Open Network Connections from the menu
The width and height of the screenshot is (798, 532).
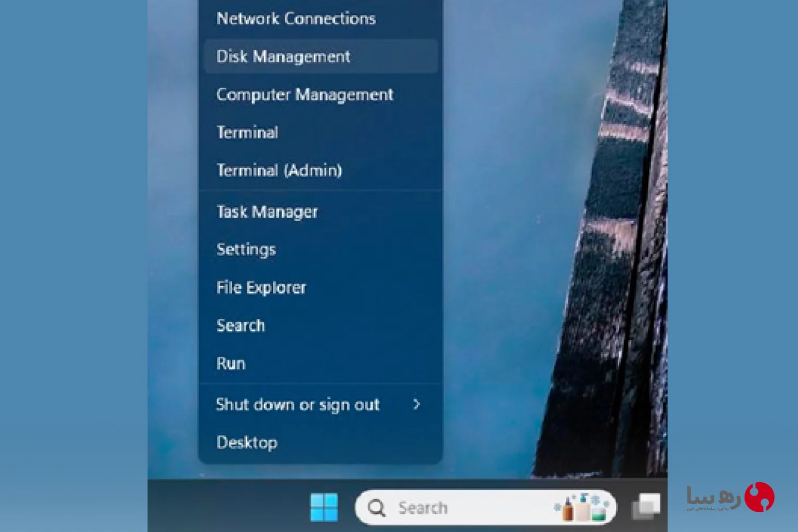pos(321,19)
